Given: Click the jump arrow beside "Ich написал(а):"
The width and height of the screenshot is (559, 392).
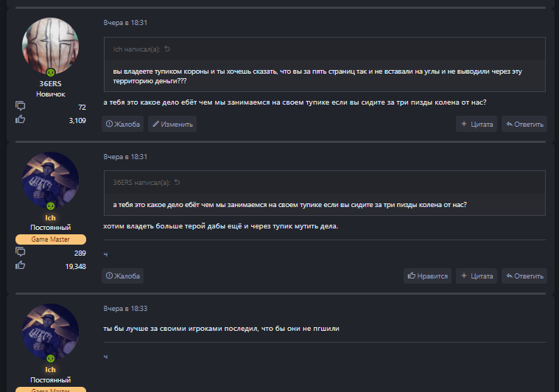Looking at the screenshot, I should coord(167,49).
